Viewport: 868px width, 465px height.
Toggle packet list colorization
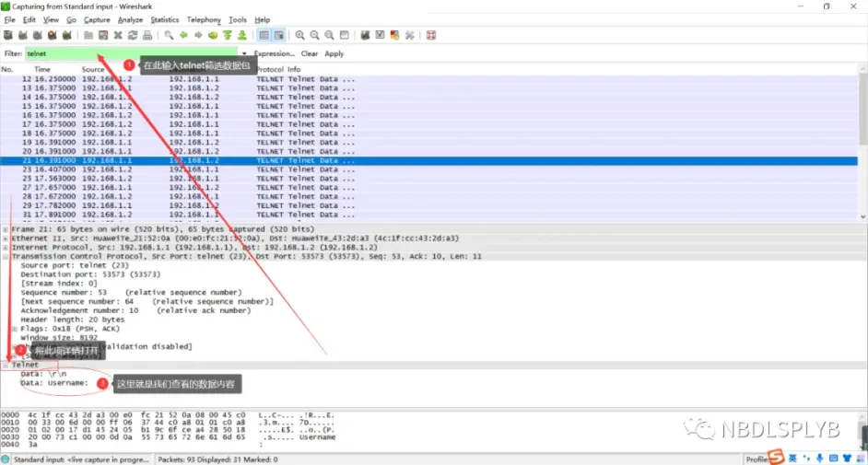(264, 35)
